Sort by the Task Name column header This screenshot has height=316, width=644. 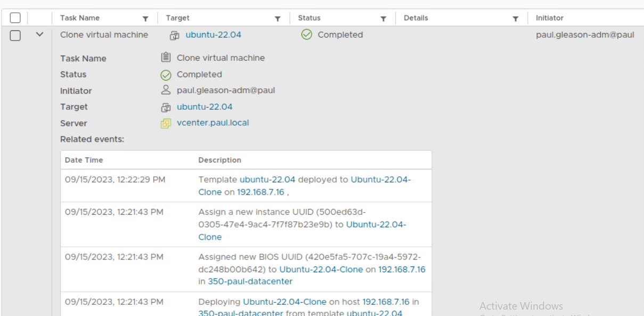click(80, 18)
